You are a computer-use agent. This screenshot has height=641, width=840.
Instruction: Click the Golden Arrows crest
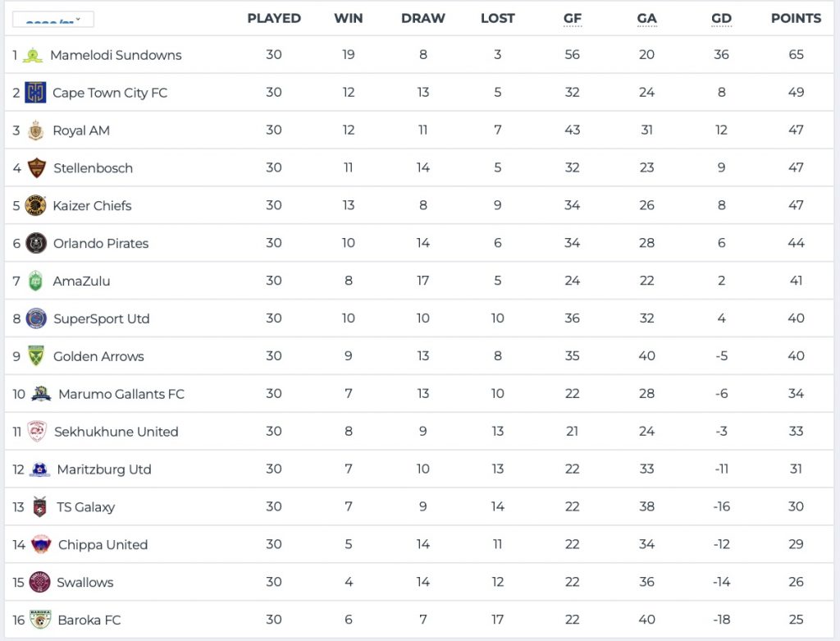click(x=35, y=356)
